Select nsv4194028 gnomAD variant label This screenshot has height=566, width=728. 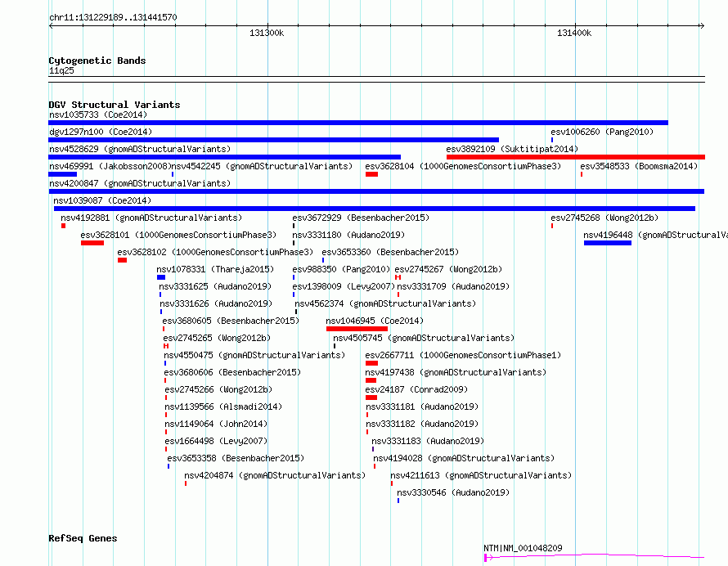464,458
